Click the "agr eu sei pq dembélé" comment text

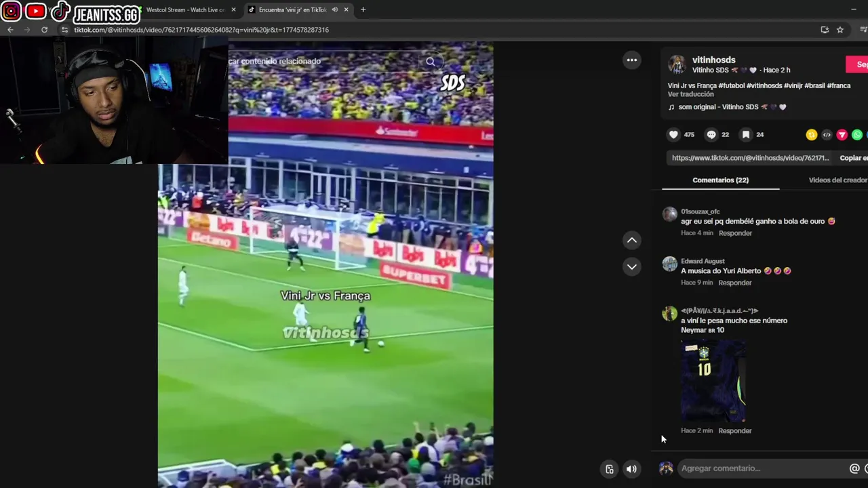(x=757, y=222)
